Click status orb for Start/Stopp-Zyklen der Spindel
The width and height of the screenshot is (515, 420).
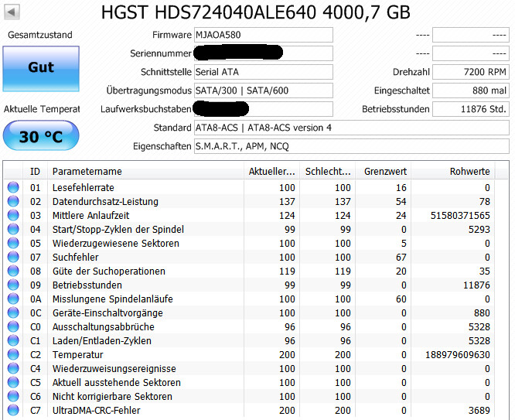click(13, 229)
